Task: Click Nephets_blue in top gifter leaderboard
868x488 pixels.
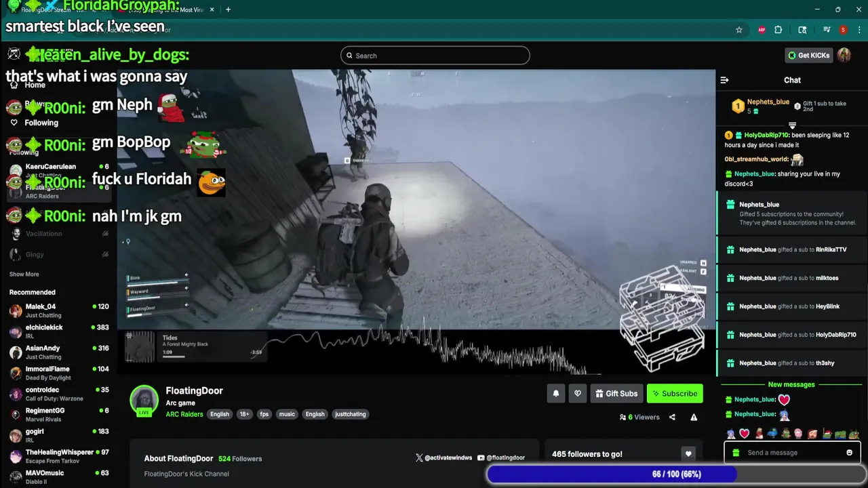Action: click(x=768, y=102)
